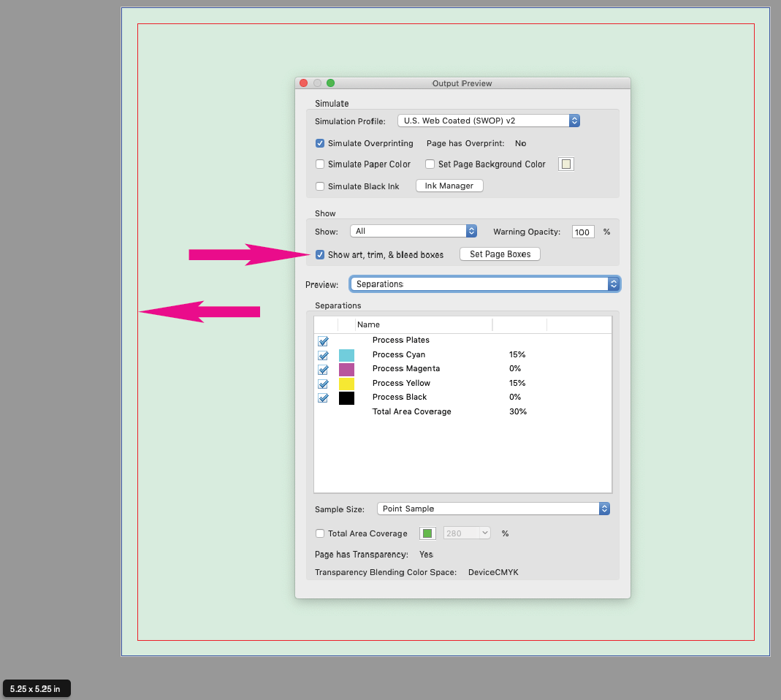The height and width of the screenshot is (700, 781).
Task: Click the Process Black color swatch
Action: 346,397
